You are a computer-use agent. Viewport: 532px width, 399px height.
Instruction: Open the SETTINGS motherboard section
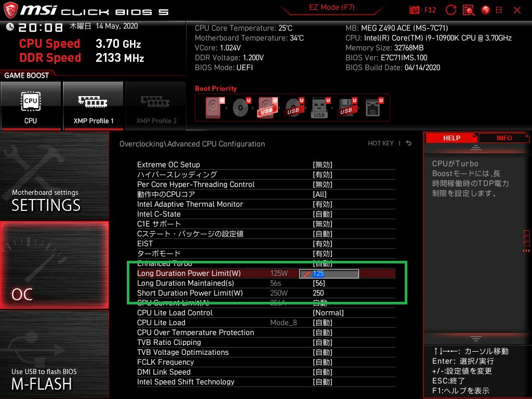click(54, 176)
